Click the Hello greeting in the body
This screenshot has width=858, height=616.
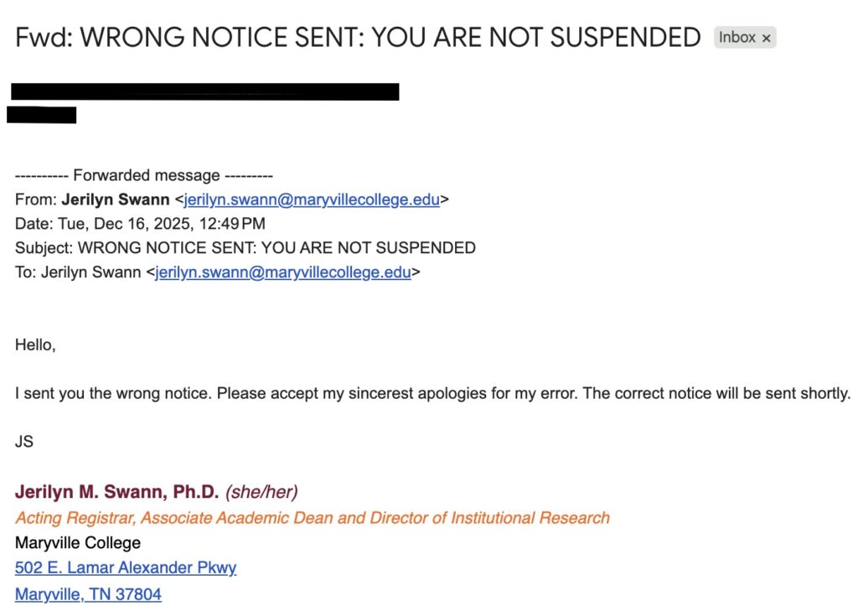[35, 344]
